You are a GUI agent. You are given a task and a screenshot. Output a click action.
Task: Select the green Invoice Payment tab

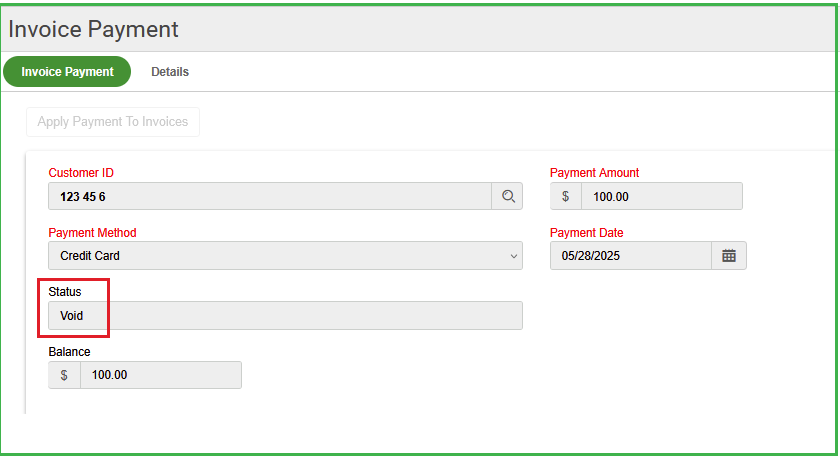tap(67, 72)
